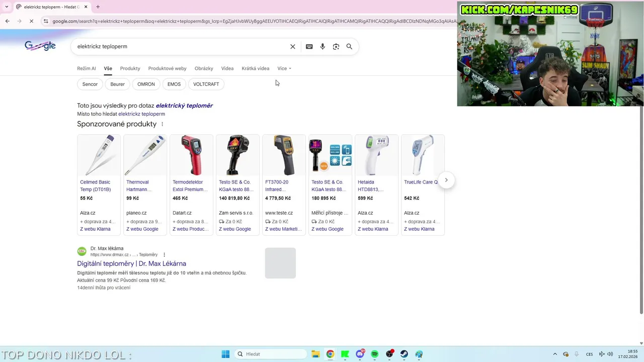Open File Explorer from the taskbar

point(315,354)
